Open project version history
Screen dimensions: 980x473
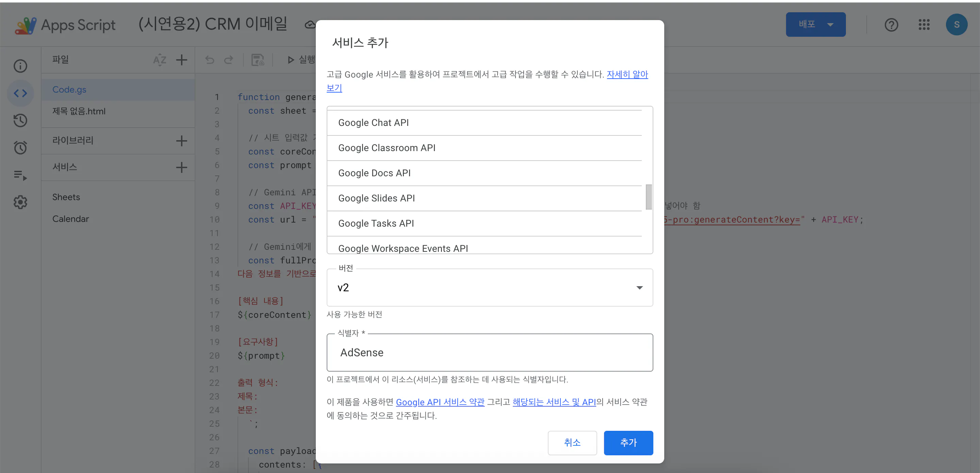tap(20, 120)
